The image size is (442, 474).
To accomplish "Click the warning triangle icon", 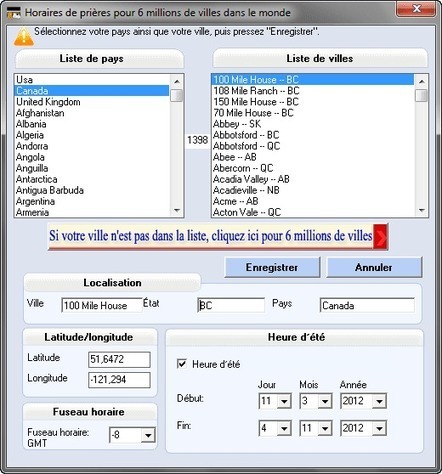I will coord(23,37).
